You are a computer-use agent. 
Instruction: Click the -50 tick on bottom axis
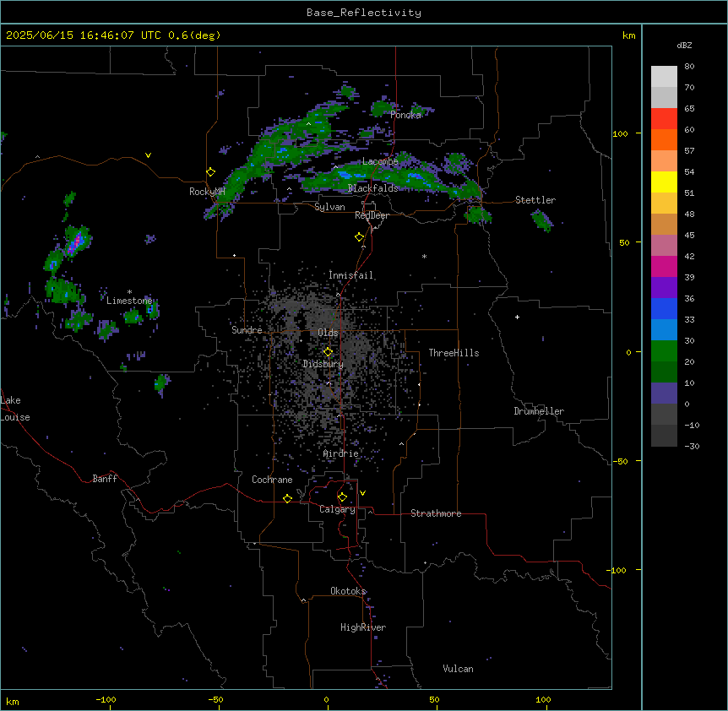tap(215, 699)
